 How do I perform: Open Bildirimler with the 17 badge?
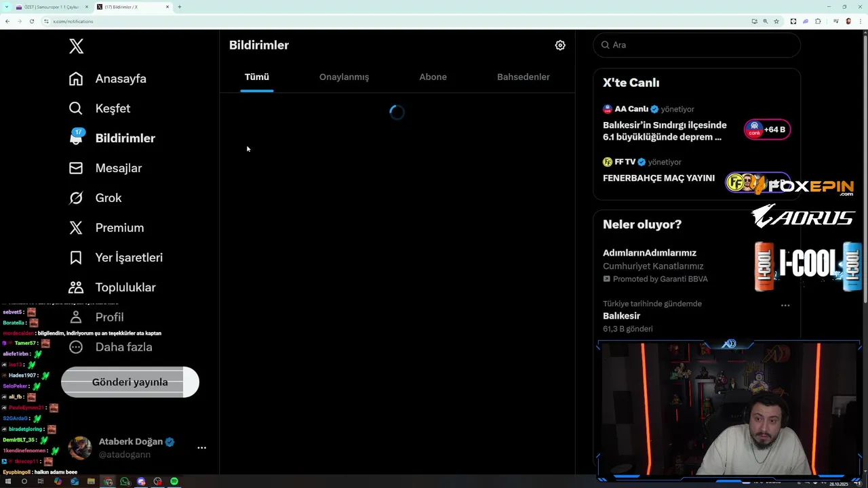(113, 138)
